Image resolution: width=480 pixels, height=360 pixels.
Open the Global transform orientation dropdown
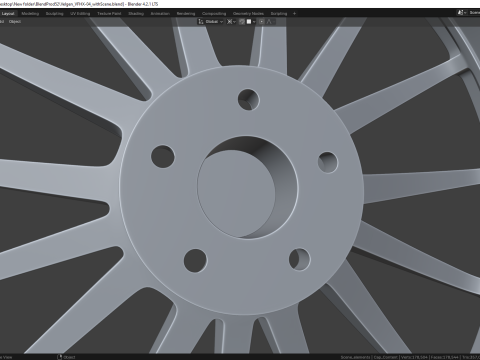click(211, 22)
